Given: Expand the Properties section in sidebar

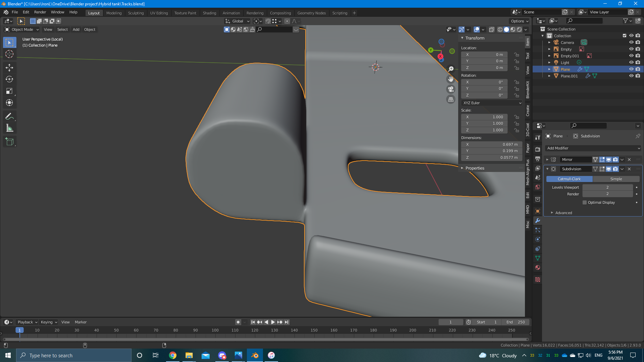Looking at the screenshot, I should pyautogui.click(x=475, y=168).
